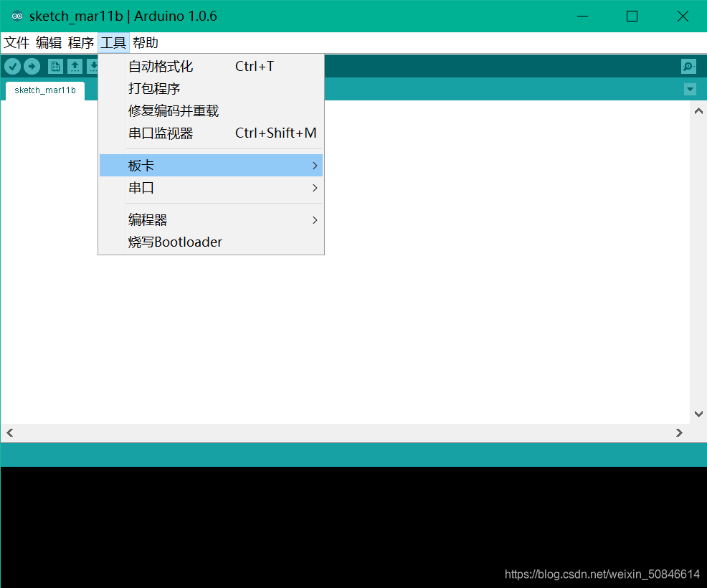Open the 帮助 menu
Screen dimensions: 707x588
pos(145,43)
